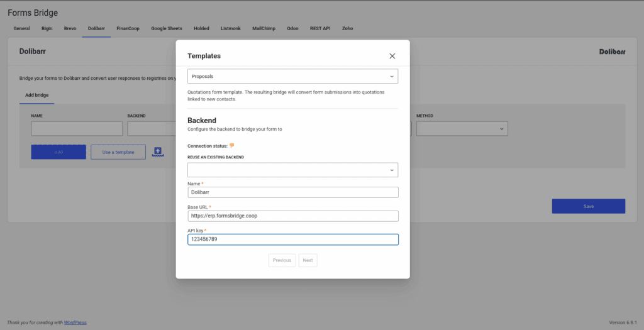This screenshot has height=330, width=644.
Task: Click the Forms Bridge page title
Action: pos(33,13)
